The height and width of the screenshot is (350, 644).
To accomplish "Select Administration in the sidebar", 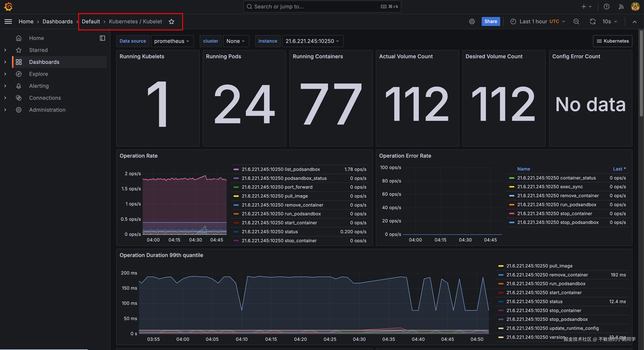I will (47, 110).
